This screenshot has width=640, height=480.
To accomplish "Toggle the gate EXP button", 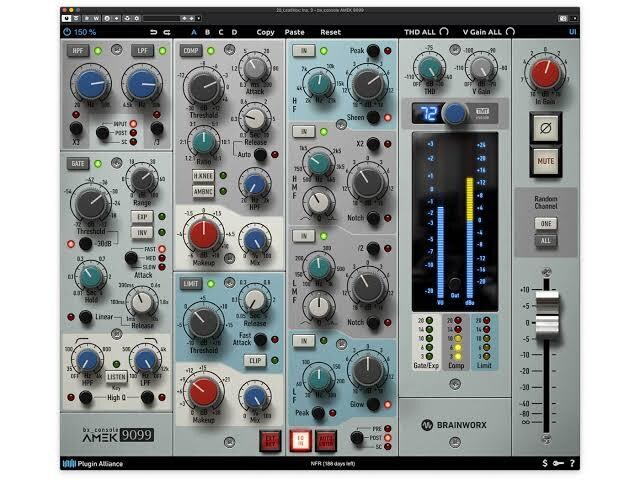I will click(142, 216).
